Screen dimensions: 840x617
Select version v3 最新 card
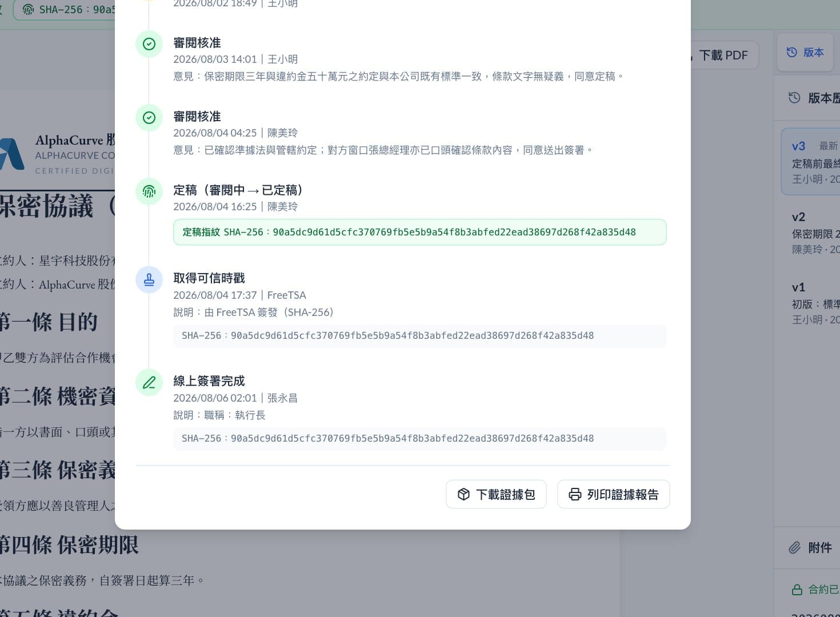[811, 162]
